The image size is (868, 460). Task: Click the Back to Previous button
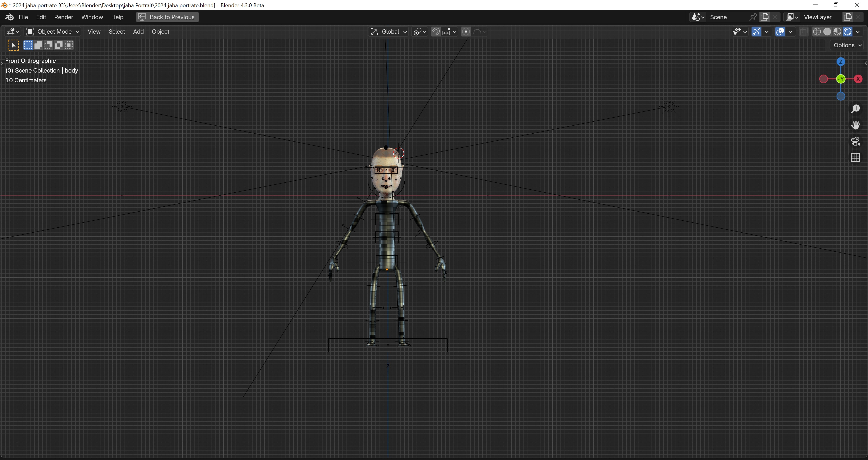(167, 17)
